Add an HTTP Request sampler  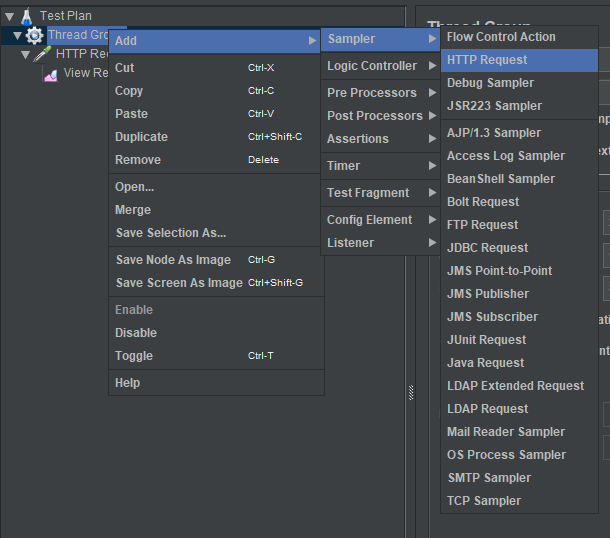point(519,60)
